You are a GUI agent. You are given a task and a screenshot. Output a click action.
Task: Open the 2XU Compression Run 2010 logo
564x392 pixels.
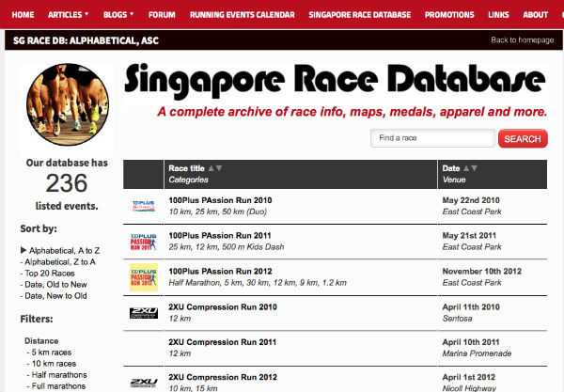tap(144, 313)
